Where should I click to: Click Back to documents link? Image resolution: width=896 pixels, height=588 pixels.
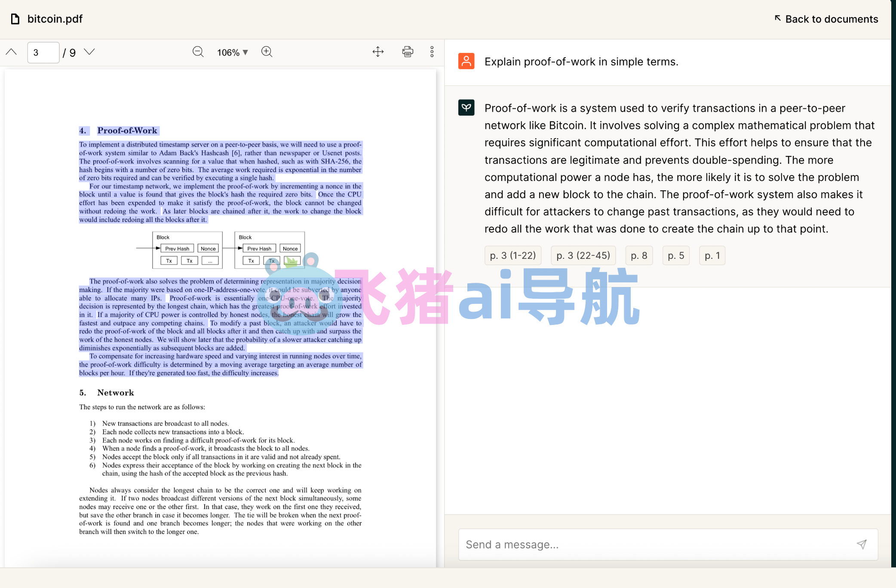[x=826, y=19]
